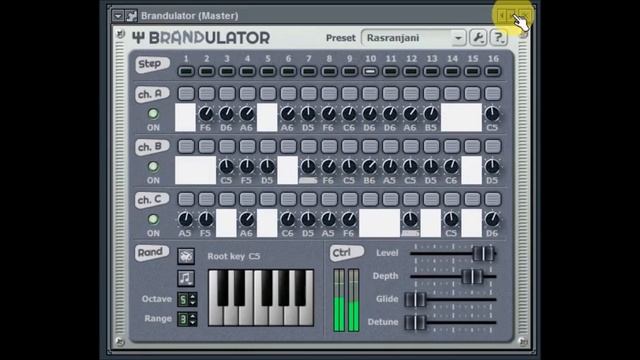
Task: Click channel B step 16 knob D5
Action: pyautogui.click(x=492, y=167)
